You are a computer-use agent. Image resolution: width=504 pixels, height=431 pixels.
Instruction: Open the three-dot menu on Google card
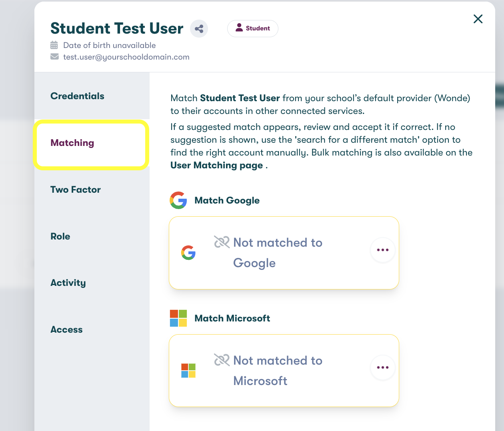tap(382, 250)
